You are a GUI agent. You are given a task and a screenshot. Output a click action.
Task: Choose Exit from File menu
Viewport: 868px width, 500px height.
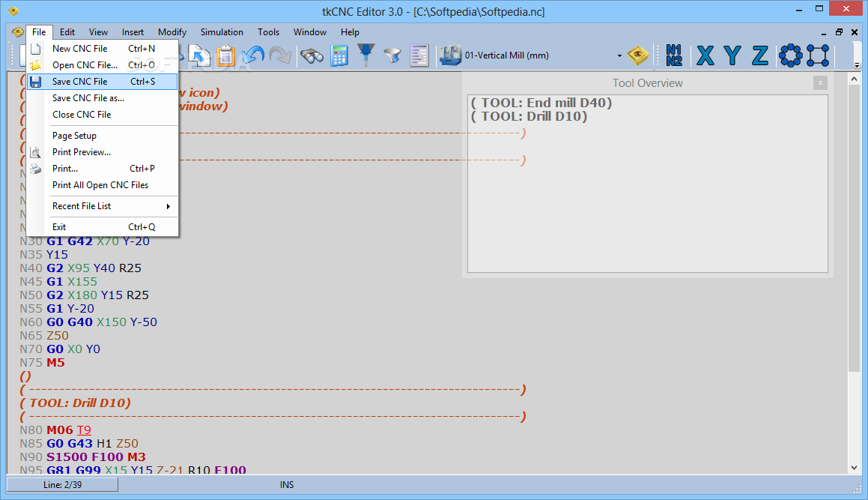point(103,227)
